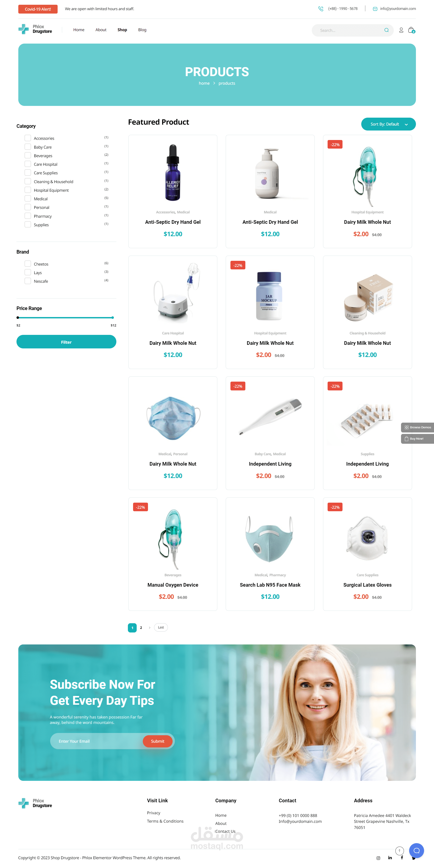Click the user account icon

coord(401,30)
